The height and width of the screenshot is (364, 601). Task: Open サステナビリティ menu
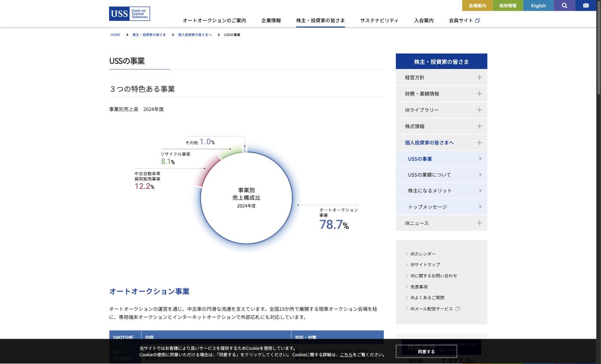pos(379,21)
